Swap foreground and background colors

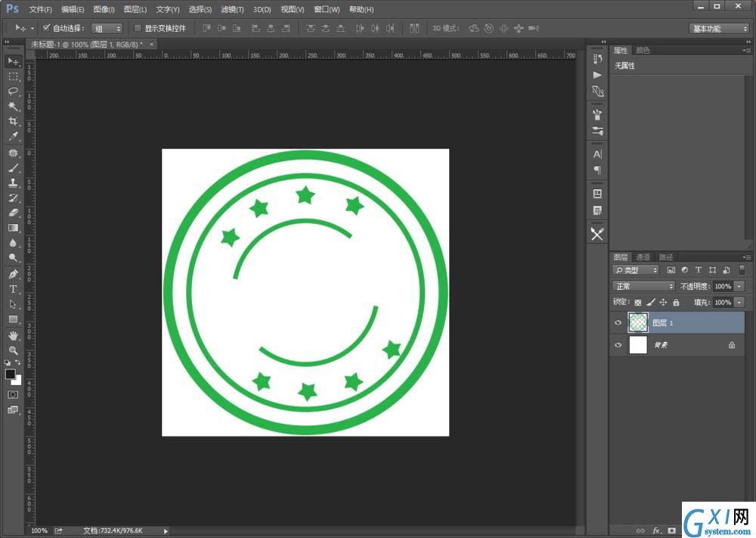click(x=18, y=362)
